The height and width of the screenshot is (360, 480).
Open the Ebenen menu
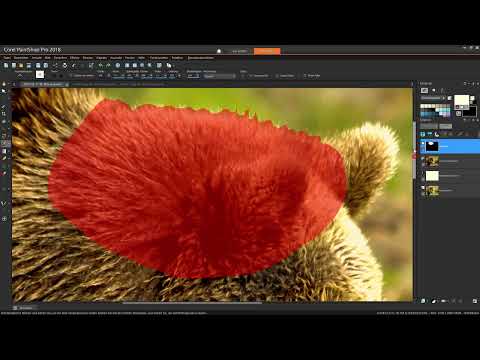[88, 58]
